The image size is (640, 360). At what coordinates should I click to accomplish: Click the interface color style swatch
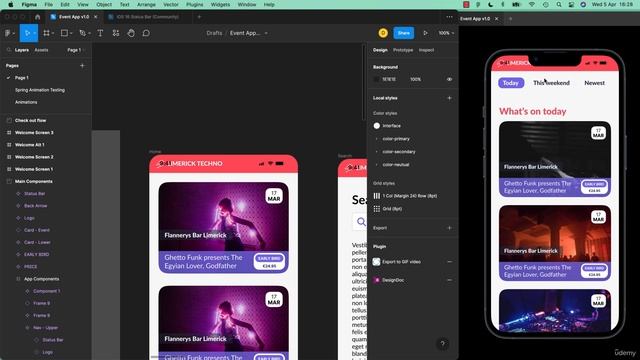point(377,126)
